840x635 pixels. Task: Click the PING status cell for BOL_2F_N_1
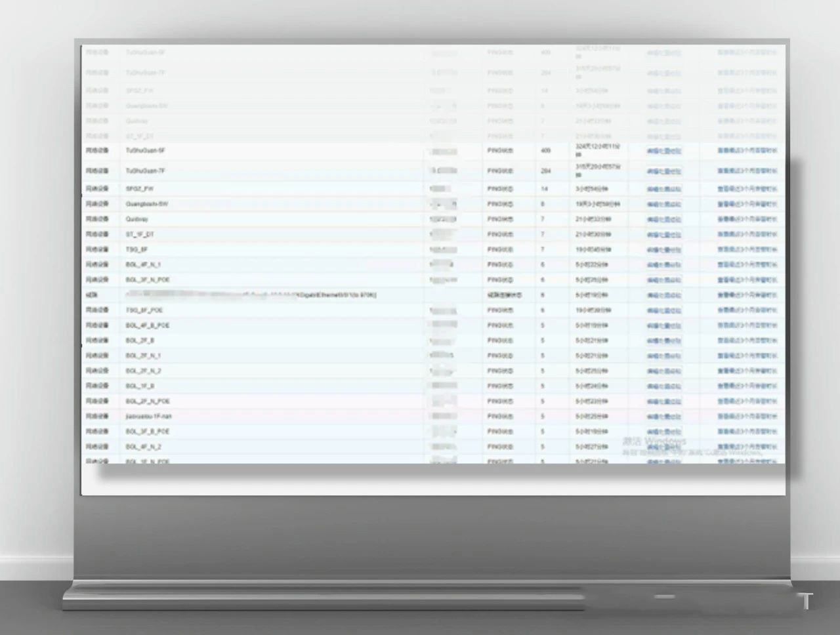501,356
